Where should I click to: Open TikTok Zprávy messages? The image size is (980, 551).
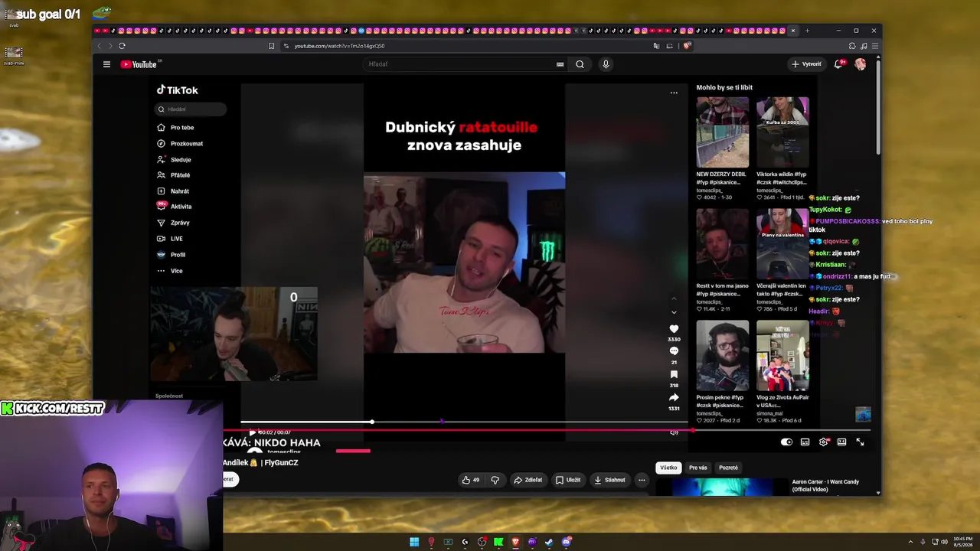point(180,223)
